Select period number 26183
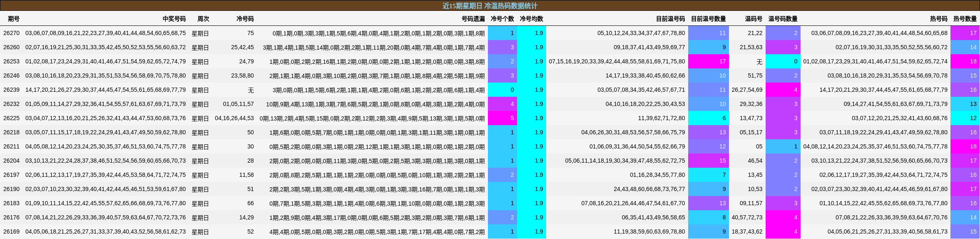The height and width of the screenshot is (239, 980). pos(11,203)
